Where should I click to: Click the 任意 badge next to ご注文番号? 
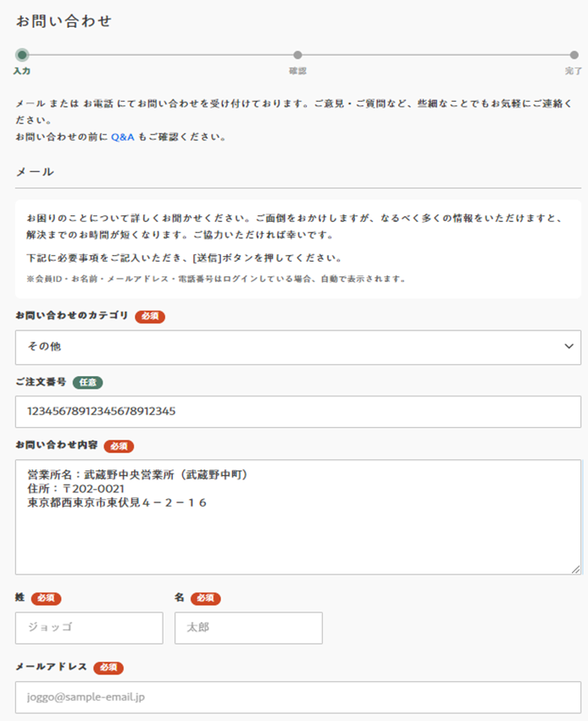coord(87,382)
